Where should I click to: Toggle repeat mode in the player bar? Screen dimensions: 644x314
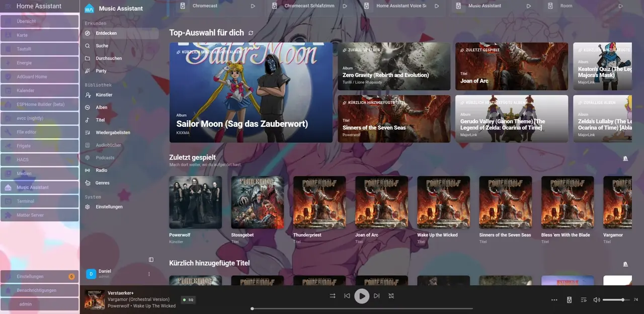point(391,296)
